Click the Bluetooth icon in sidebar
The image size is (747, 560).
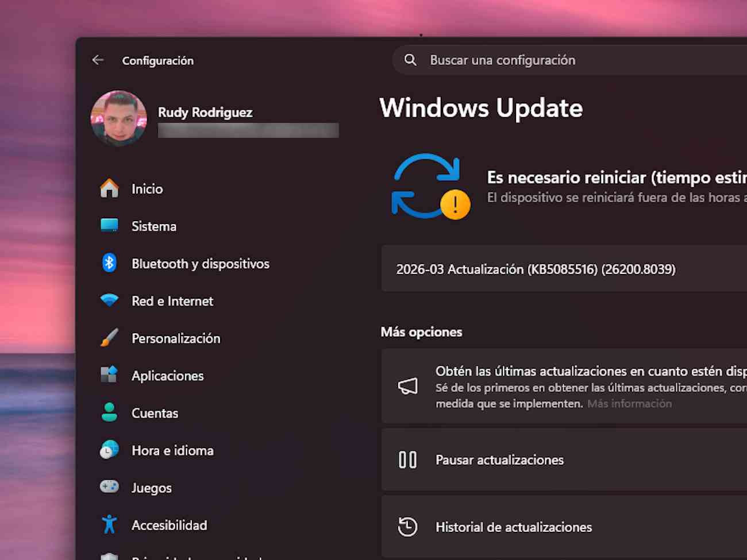tap(109, 263)
